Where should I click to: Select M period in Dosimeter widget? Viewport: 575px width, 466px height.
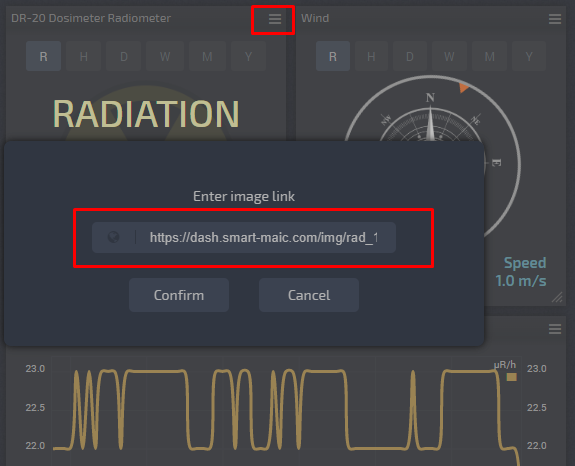[x=207, y=56]
